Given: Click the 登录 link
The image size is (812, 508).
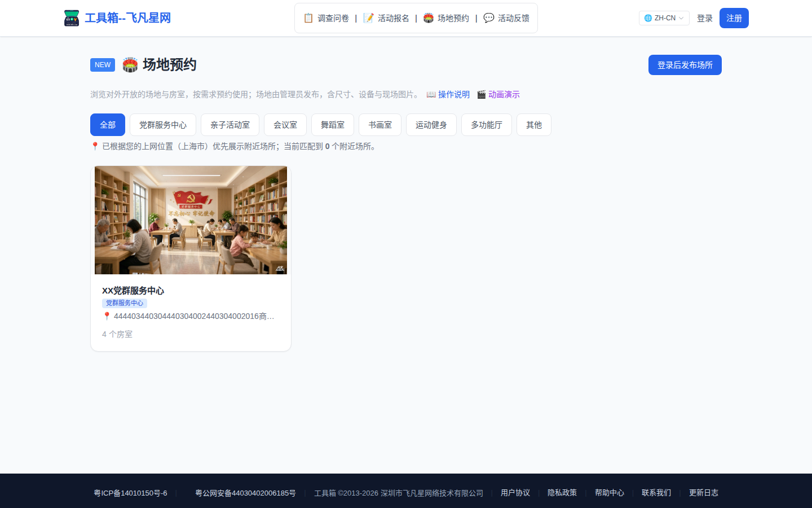Looking at the screenshot, I should tap(705, 18).
